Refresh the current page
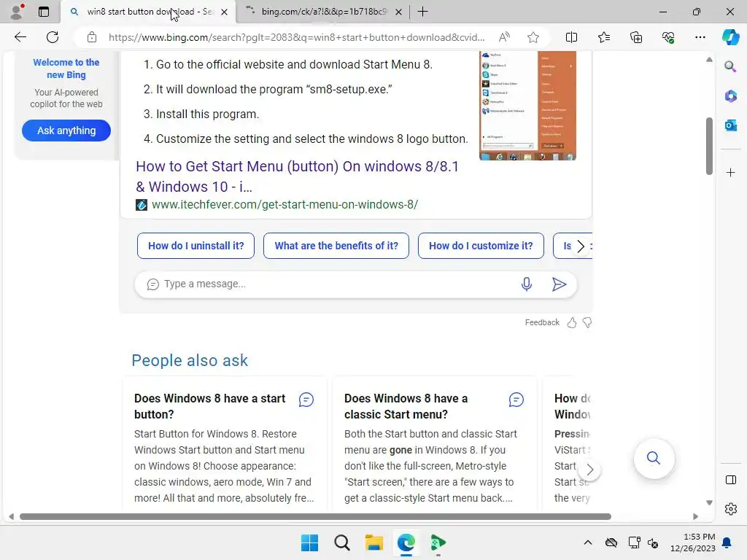The image size is (747, 560). pos(53,37)
